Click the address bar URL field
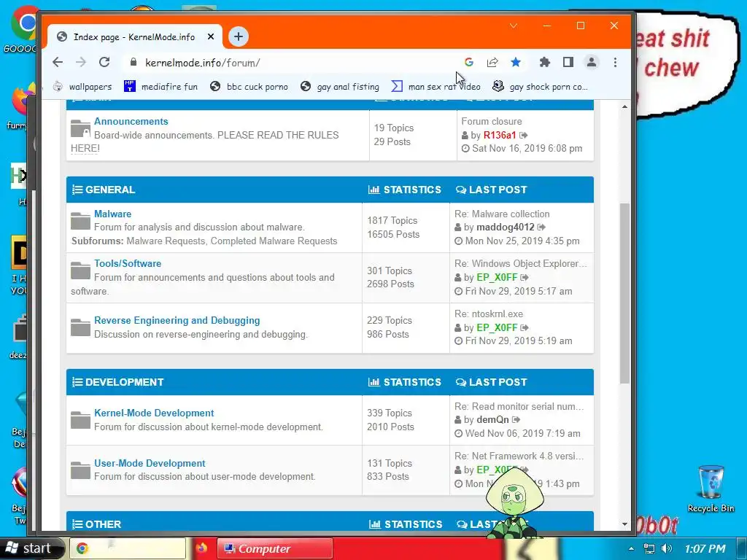 pos(295,63)
